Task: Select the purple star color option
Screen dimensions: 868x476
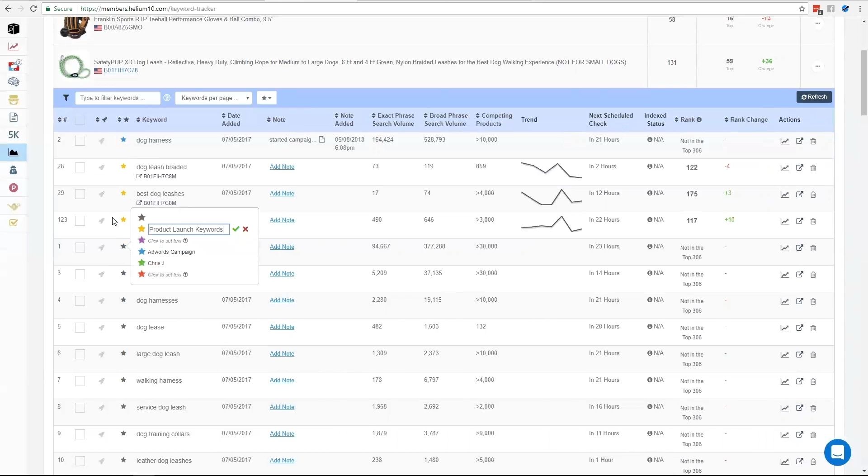Action: pos(142,240)
